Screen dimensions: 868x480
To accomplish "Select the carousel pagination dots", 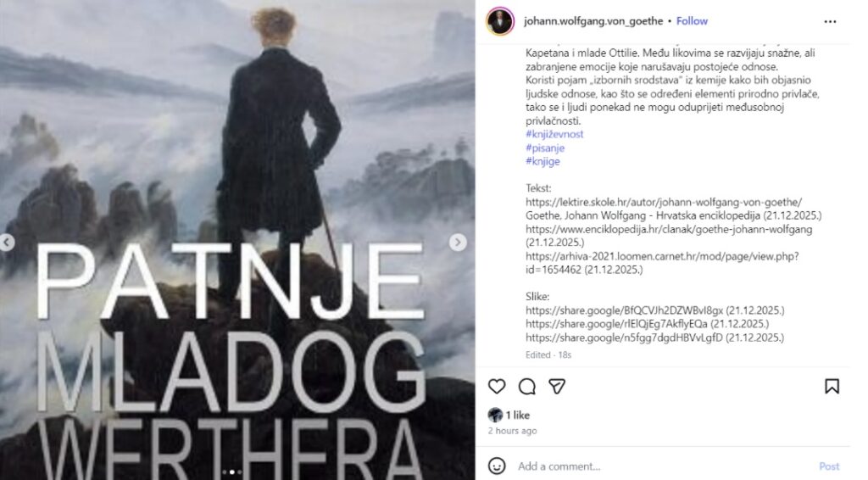I will point(232,472).
